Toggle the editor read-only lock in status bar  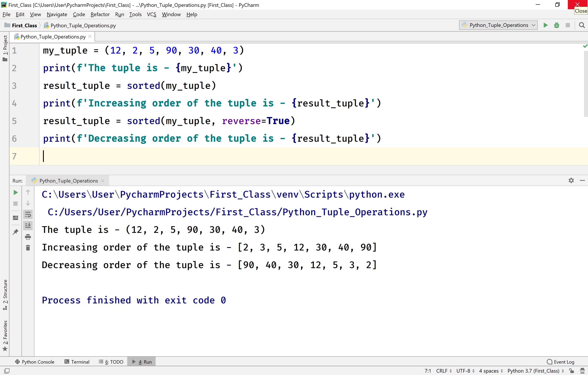pos(571,371)
